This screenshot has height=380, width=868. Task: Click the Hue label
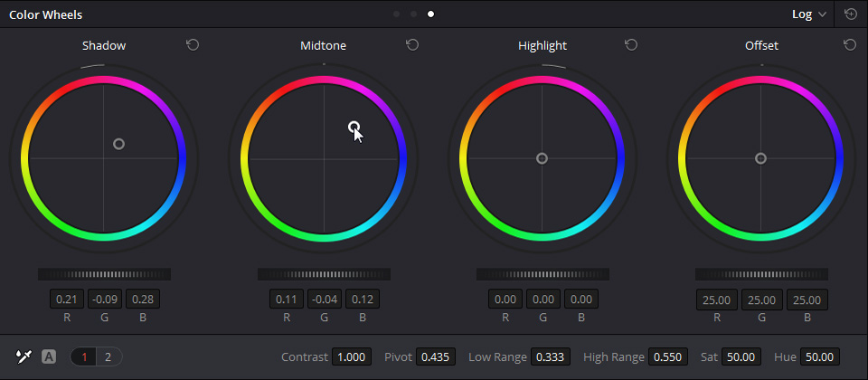[785, 356]
